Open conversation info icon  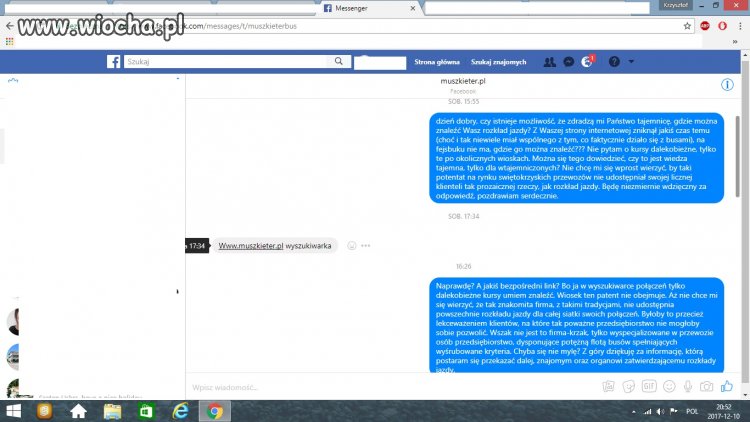[x=727, y=85]
